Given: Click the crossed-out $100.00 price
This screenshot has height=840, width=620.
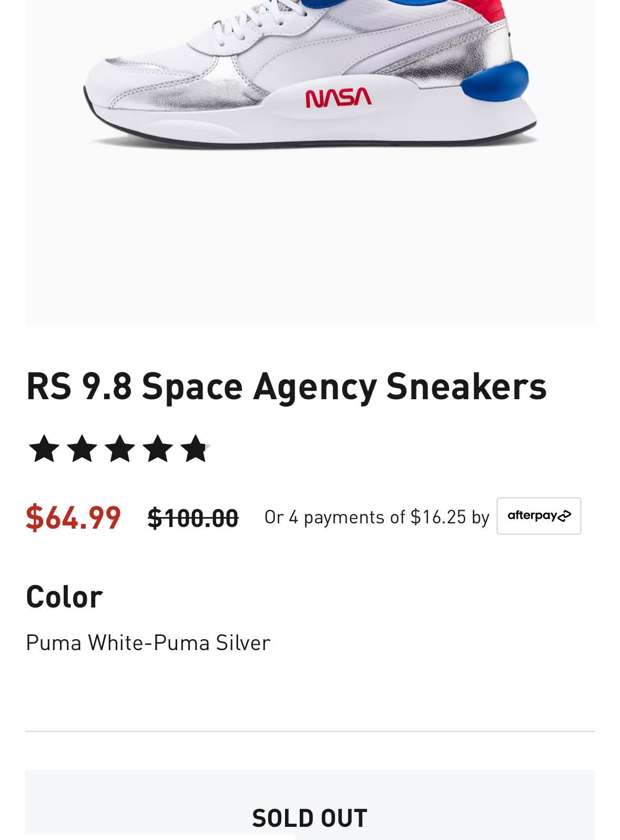Looking at the screenshot, I should coord(193,518).
